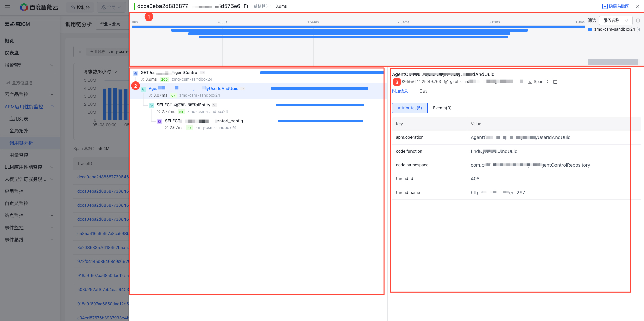This screenshot has width=644, height=321.
Task: Copy the trace ID using the copy icon
Action: tap(246, 6)
